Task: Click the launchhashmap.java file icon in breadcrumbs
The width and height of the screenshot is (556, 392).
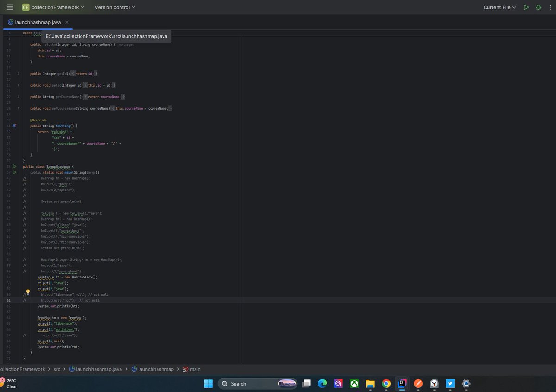Action: point(72,369)
